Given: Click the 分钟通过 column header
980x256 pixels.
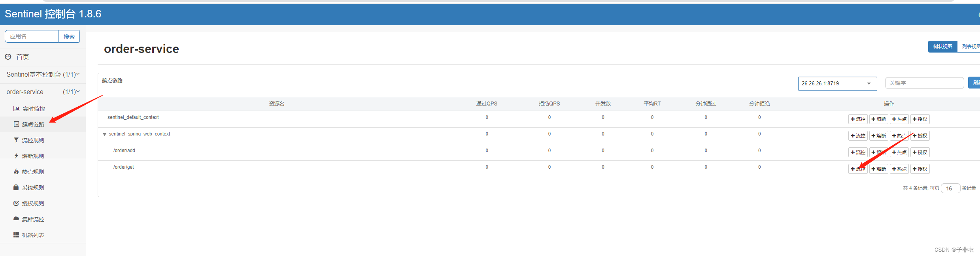Looking at the screenshot, I should click(706, 104).
